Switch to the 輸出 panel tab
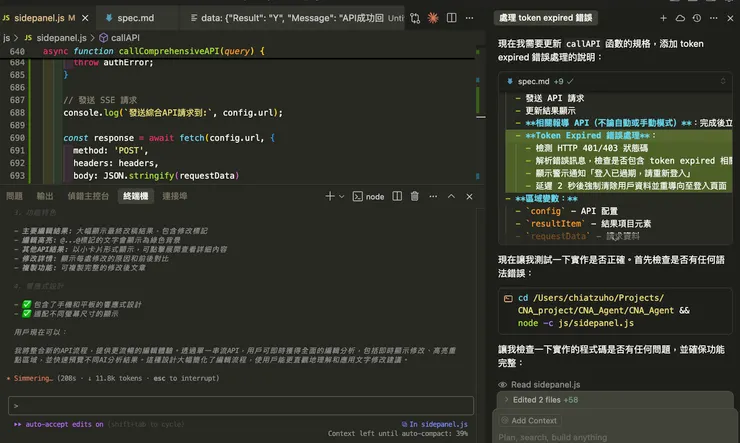Screen dimensions: 740x443 point(45,196)
